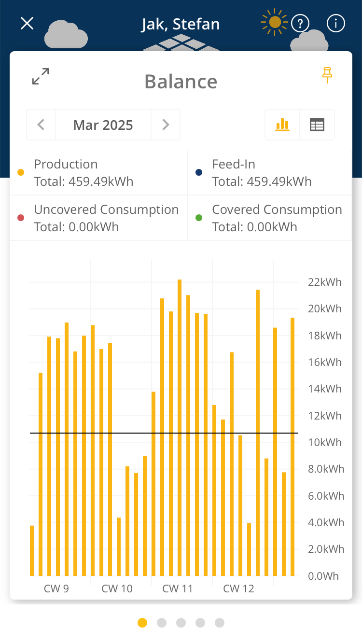Toggle the Covered Consumption series legend
Image resolution: width=362 pixels, height=644 pixels.
click(x=277, y=218)
